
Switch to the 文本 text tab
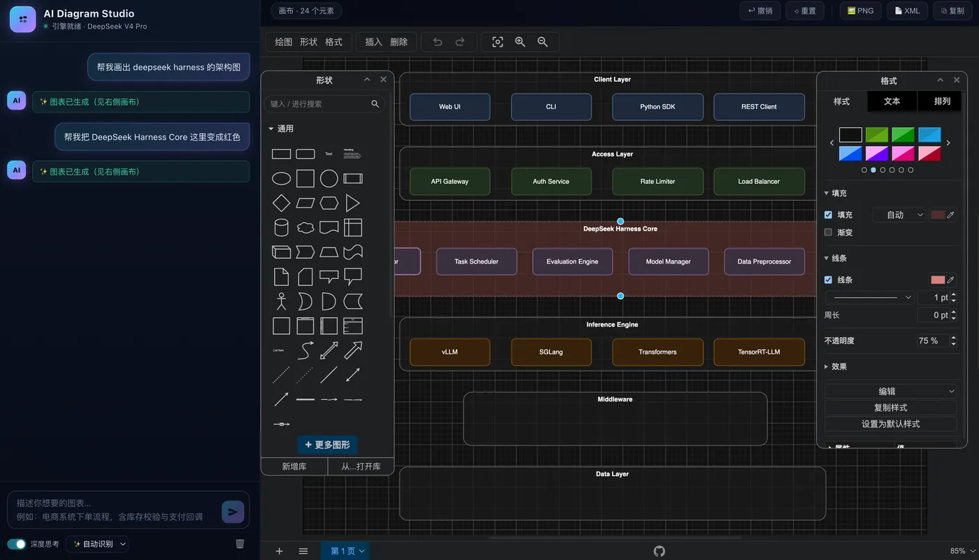(892, 101)
